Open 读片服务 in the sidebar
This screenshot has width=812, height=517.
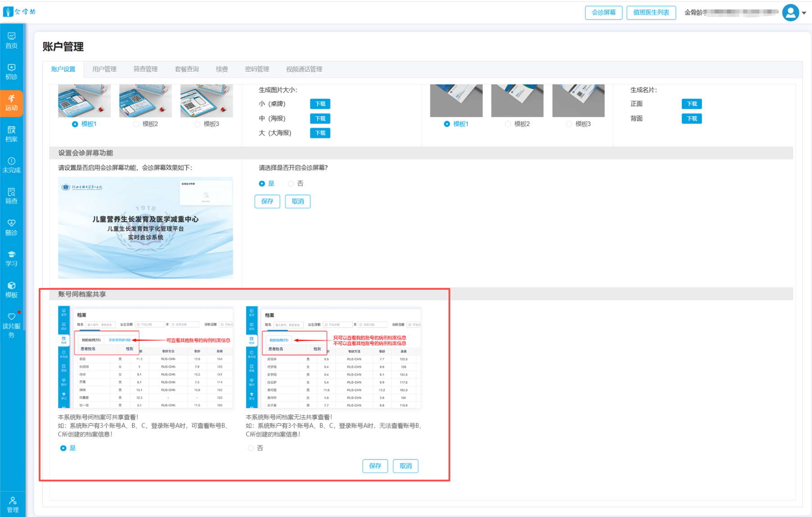point(12,325)
